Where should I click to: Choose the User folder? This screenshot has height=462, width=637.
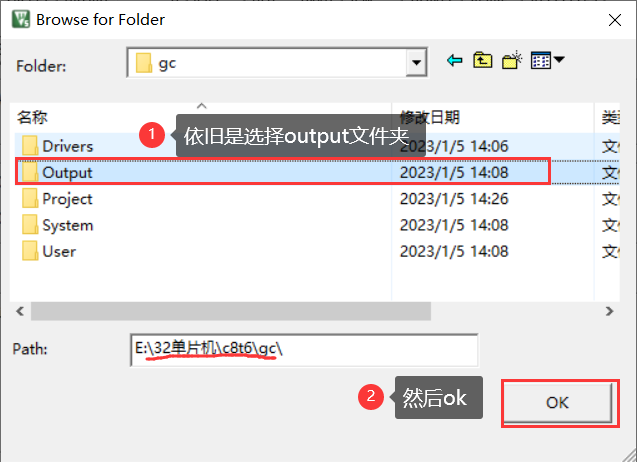click(59, 252)
